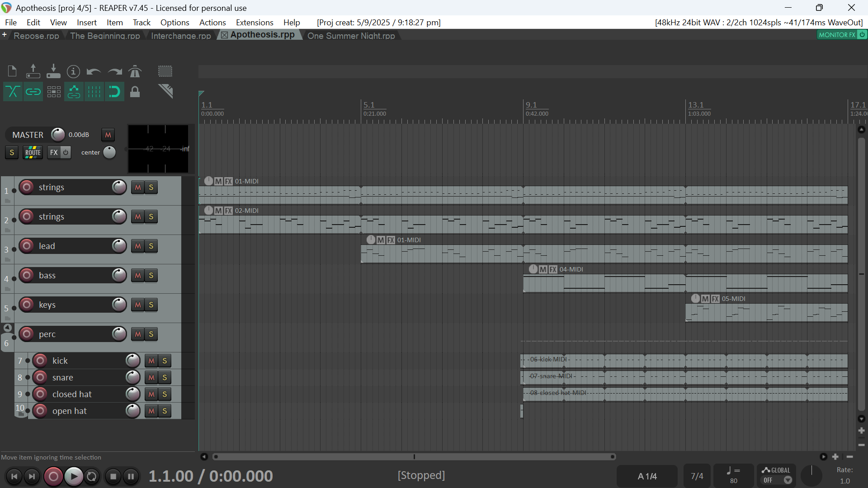Click the master volume knob
Image resolution: width=868 pixels, height=488 pixels.
(x=57, y=135)
